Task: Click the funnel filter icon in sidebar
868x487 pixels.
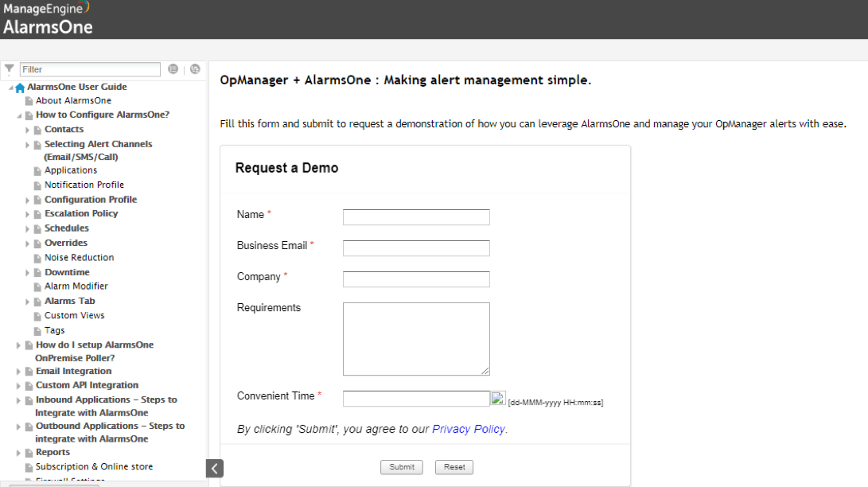Action: [10, 68]
